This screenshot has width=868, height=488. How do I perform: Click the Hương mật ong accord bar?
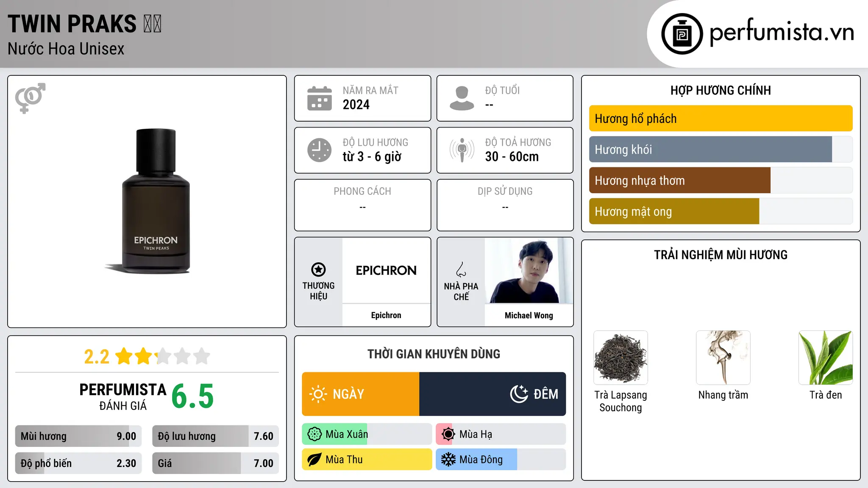[x=721, y=211]
